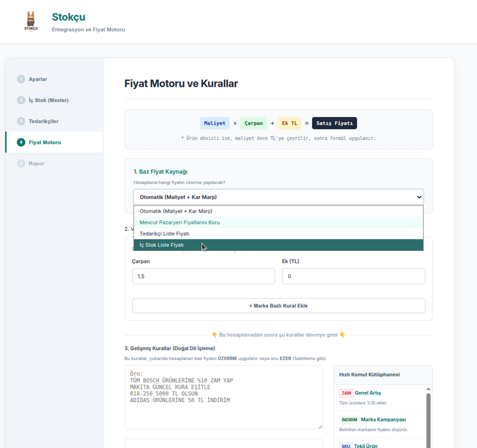Screen dimensions: 477x448
Task: Click the Stokçu dog logo
Action: coord(31,21)
